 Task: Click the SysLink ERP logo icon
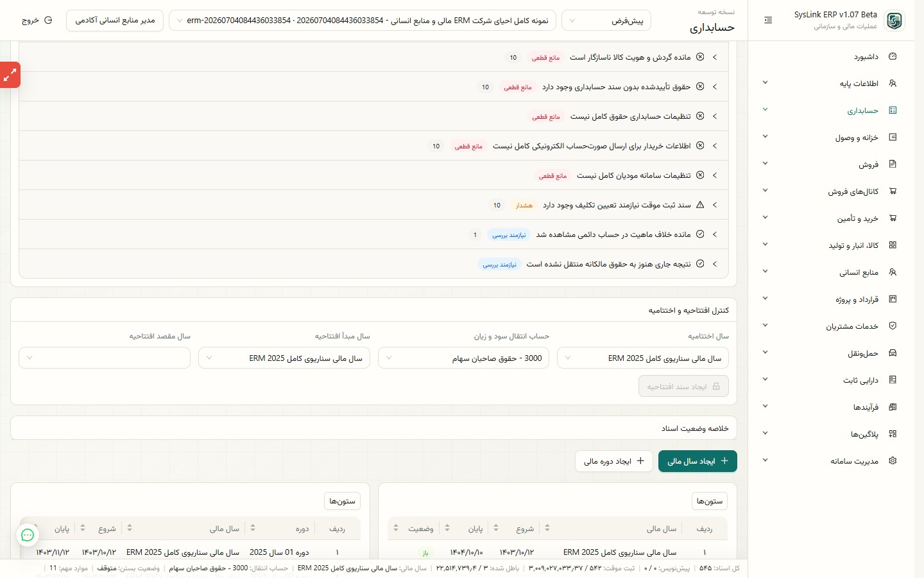[894, 21]
